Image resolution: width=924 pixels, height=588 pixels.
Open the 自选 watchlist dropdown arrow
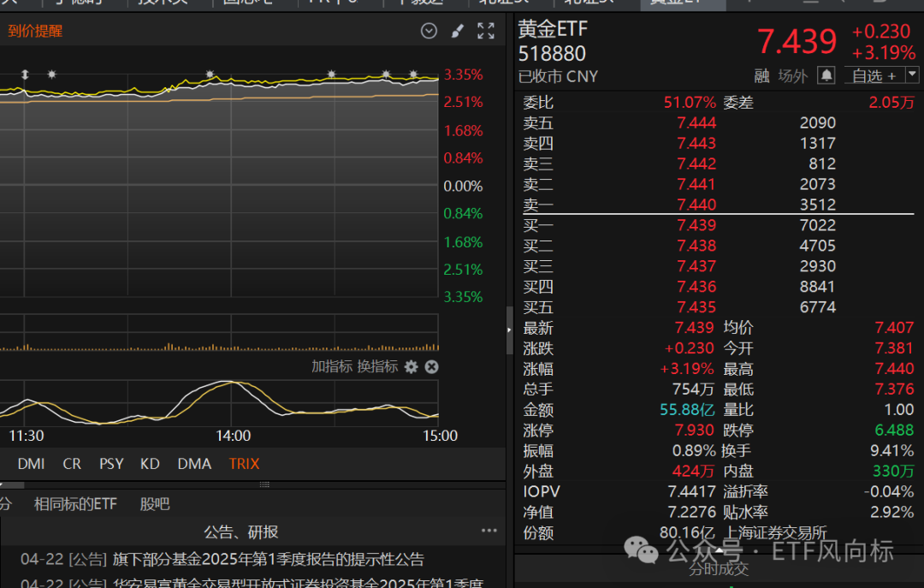912,75
